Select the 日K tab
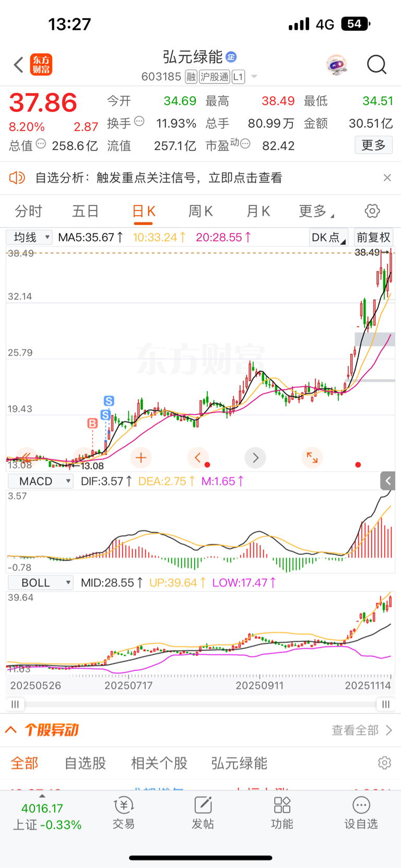 [x=144, y=211]
